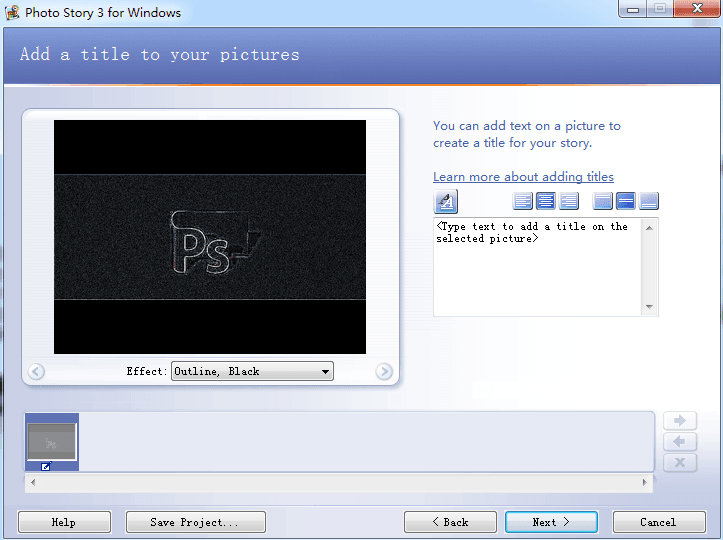Viewport: 723px width, 540px height.
Task: Move picture forward in filmstrip
Action: click(680, 421)
